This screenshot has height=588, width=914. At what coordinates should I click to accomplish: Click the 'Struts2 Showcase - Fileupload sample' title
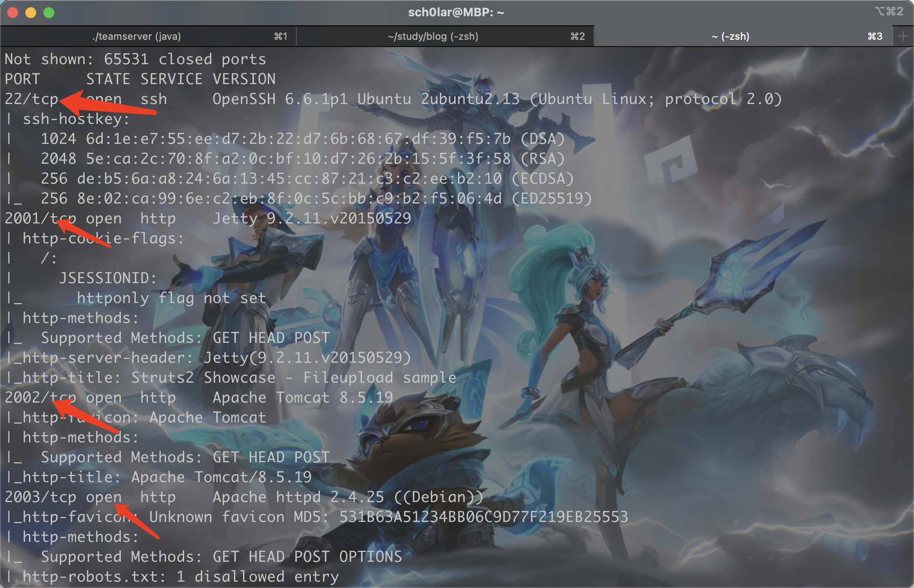pos(294,378)
